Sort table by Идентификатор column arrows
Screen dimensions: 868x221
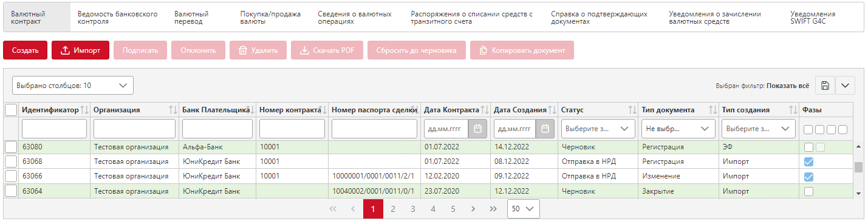pos(84,110)
